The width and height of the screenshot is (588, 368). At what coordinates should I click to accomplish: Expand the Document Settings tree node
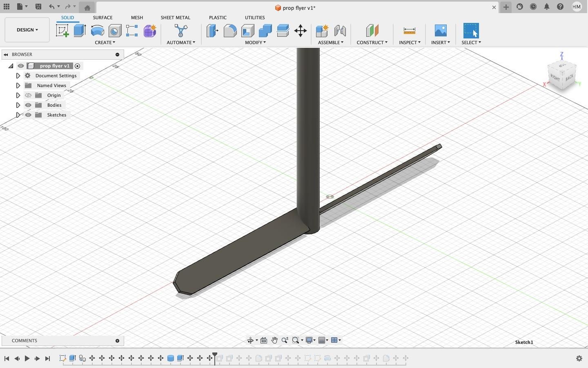pos(18,76)
